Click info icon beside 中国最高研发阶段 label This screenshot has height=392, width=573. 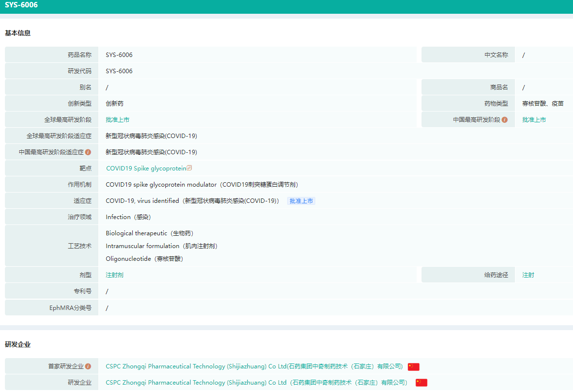point(505,120)
